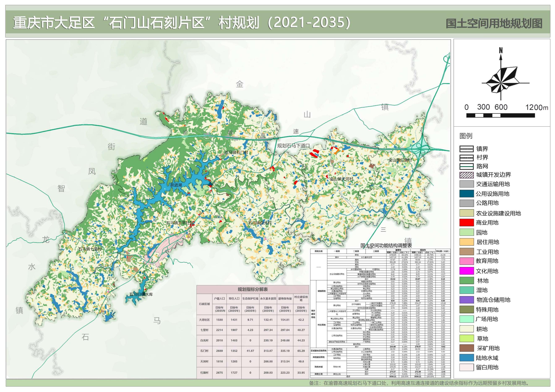
Task: Click the 规划指标分解表 table title
Action: (253, 289)
